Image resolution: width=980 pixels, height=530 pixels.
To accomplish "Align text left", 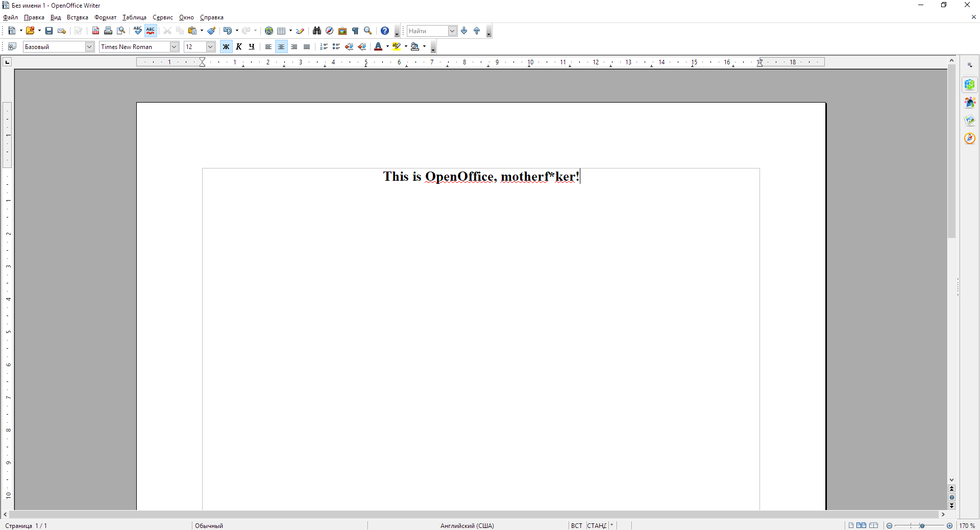I will (268, 46).
